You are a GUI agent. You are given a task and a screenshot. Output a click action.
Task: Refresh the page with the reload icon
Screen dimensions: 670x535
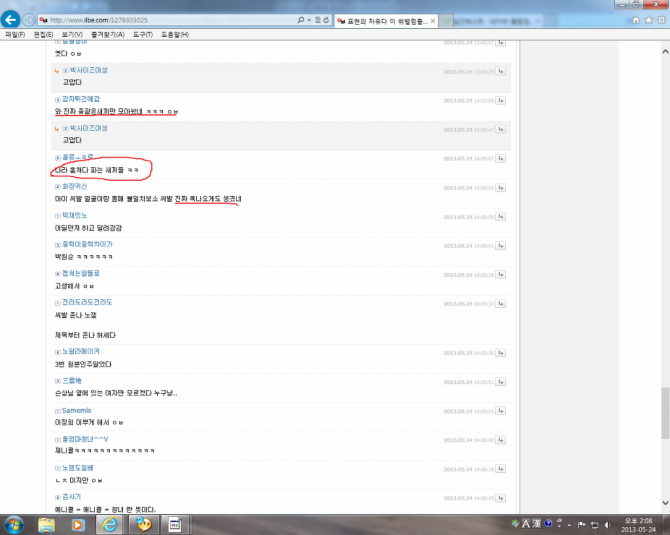click(x=326, y=20)
